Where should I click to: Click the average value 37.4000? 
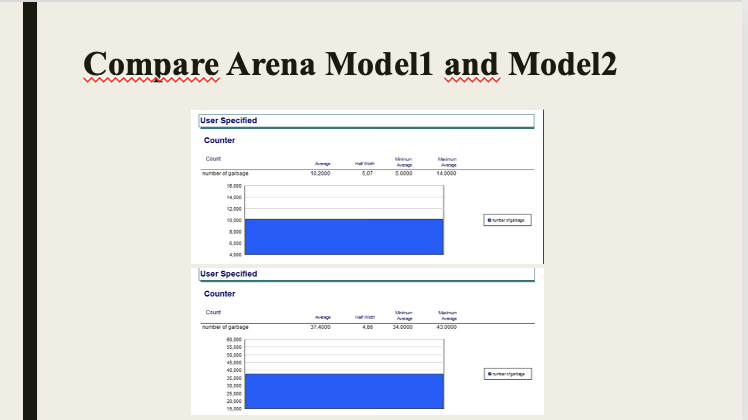(320, 327)
